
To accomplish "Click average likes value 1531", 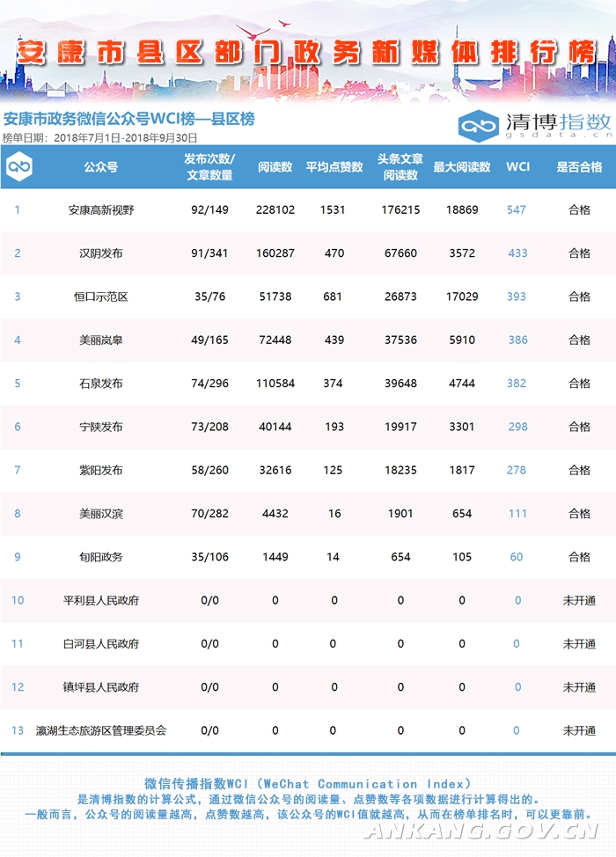I will click(333, 210).
